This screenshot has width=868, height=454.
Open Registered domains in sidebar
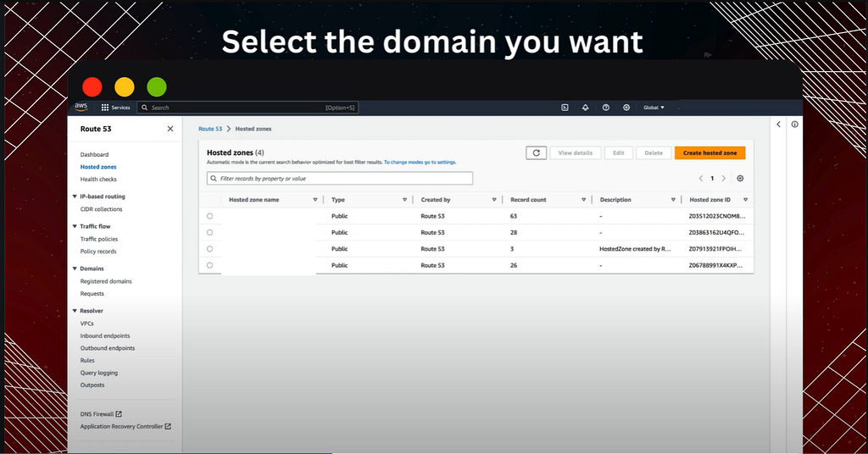pos(106,281)
